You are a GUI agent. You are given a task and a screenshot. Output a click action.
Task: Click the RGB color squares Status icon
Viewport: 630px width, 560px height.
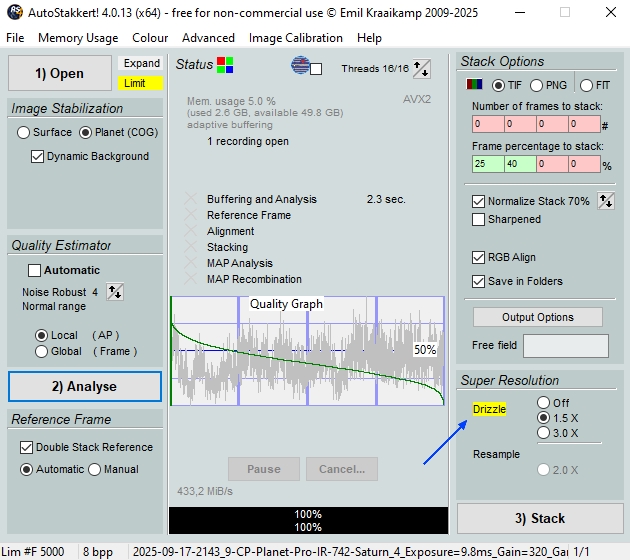pos(225,65)
